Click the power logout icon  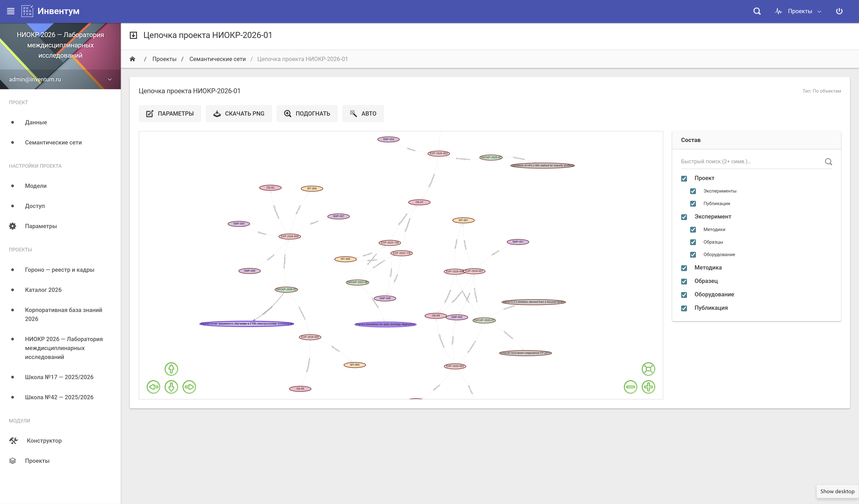pos(839,11)
